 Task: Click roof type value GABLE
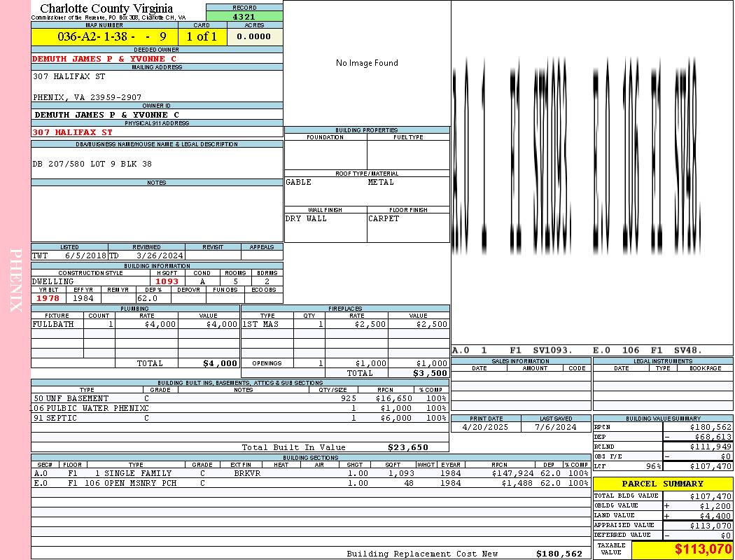pos(299,182)
